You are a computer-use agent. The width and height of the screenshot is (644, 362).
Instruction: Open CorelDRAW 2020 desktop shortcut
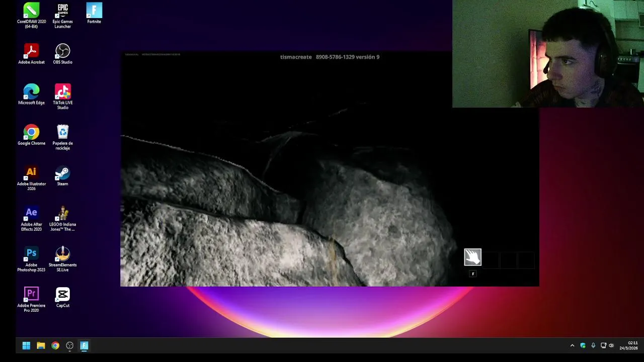click(31, 16)
